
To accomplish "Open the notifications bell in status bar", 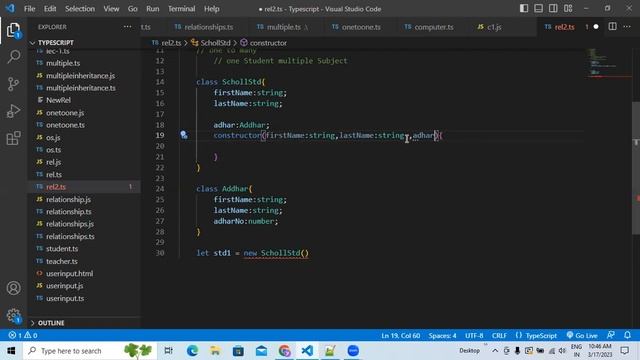I will (x=627, y=335).
